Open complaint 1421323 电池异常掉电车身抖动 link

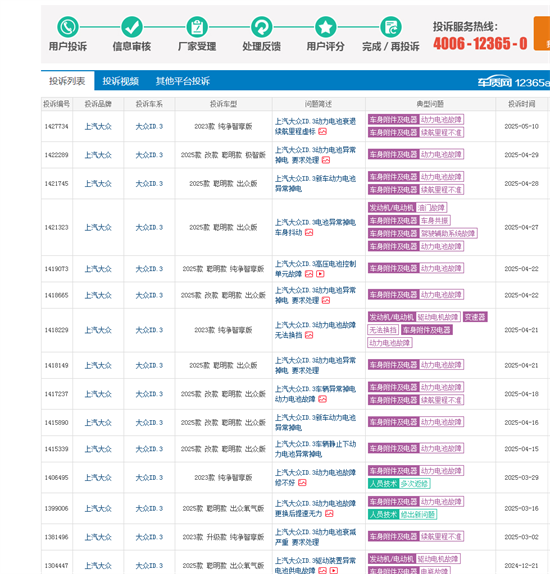(315, 227)
